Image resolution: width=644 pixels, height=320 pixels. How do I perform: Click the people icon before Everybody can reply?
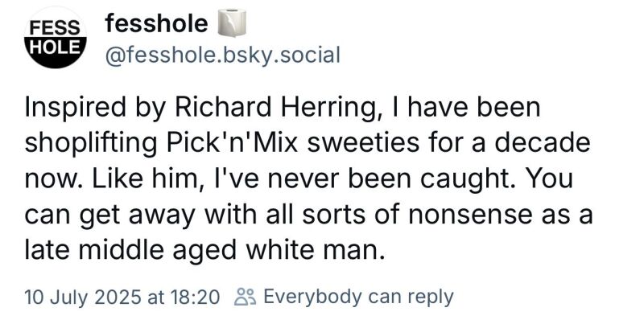(245, 297)
